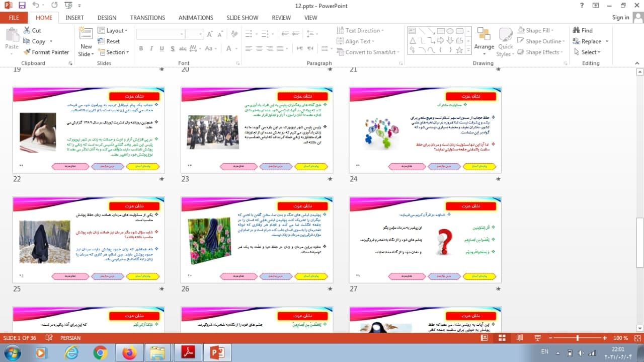This screenshot has width=644, height=362.
Task: Click the zoom slider in status bar
Action: (x=577, y=338)
